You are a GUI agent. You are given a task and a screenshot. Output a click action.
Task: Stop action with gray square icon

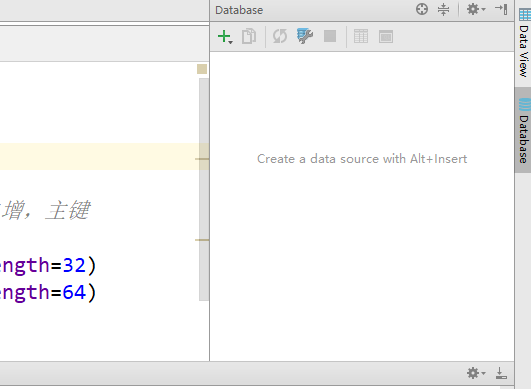[330, 36]
